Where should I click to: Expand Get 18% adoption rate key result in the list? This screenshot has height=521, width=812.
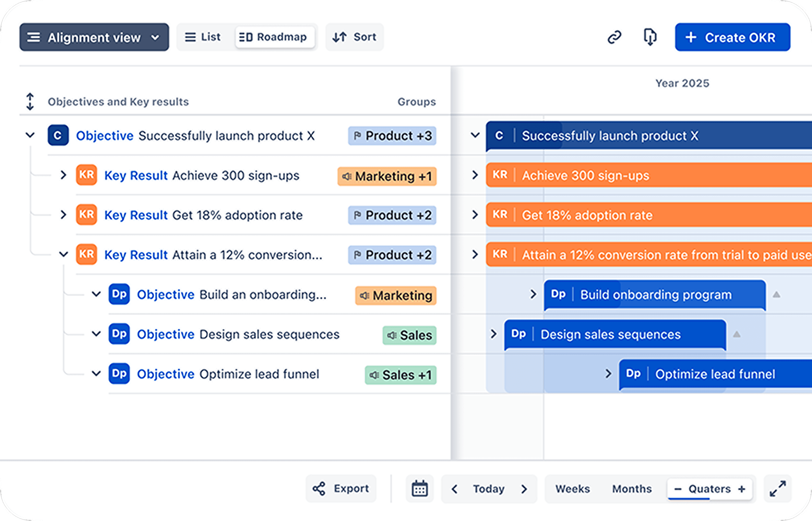(x=63, y=215)
